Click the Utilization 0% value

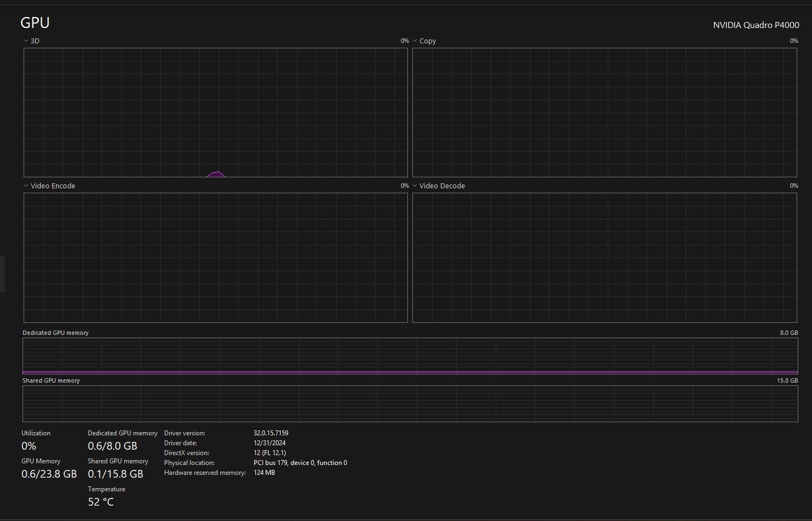click(x=29, y=446)
